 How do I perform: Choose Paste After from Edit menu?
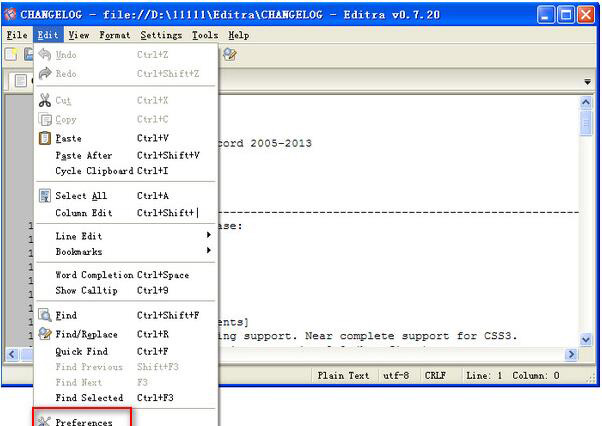coord(126,155)
